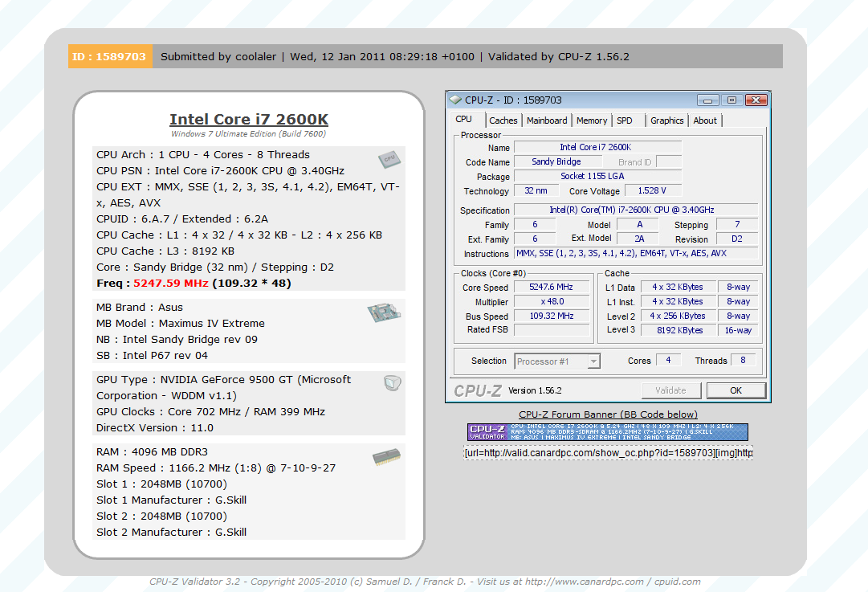Click the empty Rated FSB field

[552, 330]
